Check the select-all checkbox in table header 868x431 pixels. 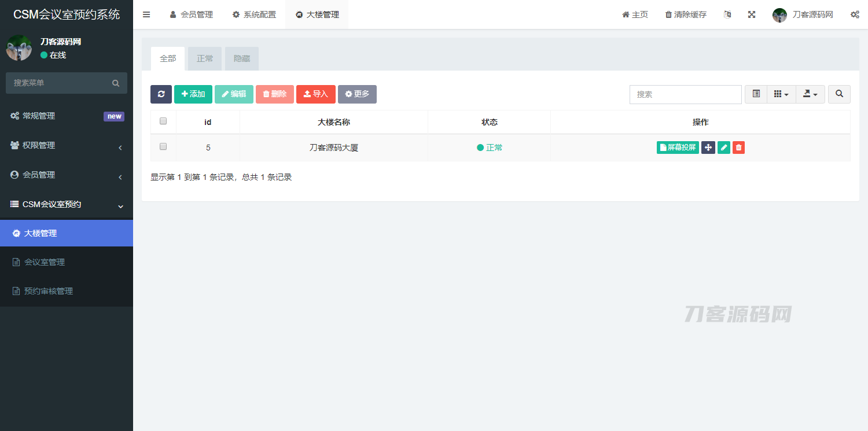pos(163,121)
